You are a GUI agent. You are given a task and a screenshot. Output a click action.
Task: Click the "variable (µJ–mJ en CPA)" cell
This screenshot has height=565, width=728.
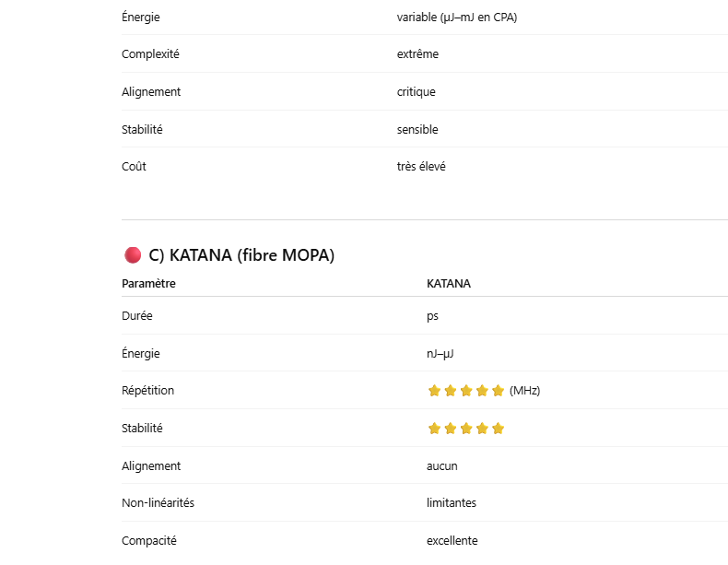(x=457, y=17)
